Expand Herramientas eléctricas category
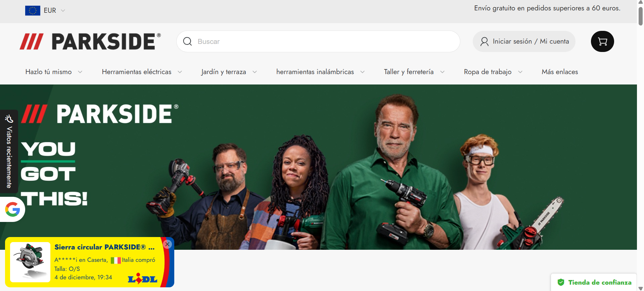The width and height of the screenshot is (644, 291). [142, 72]
